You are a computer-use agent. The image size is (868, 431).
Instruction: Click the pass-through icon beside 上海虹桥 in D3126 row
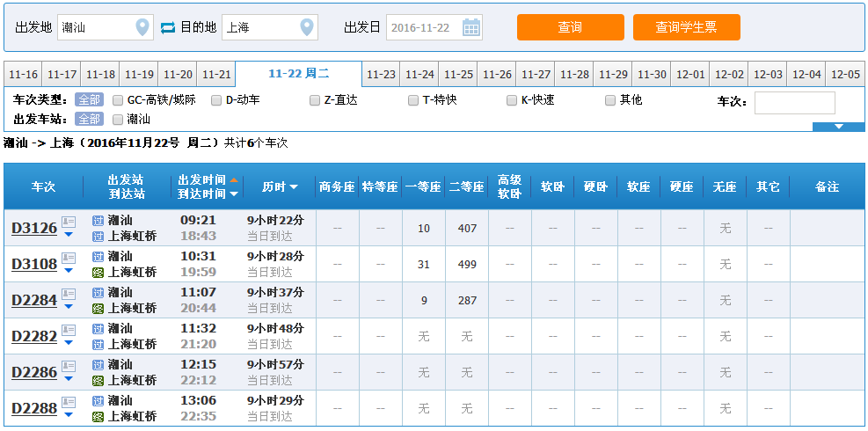[x=98, y=236]
